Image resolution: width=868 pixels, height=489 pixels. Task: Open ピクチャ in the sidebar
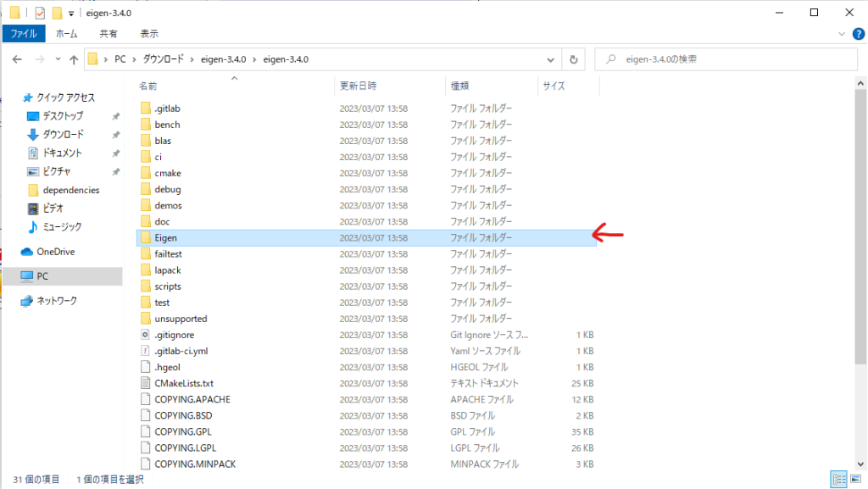pyautogui.click(x=56, y=171)
